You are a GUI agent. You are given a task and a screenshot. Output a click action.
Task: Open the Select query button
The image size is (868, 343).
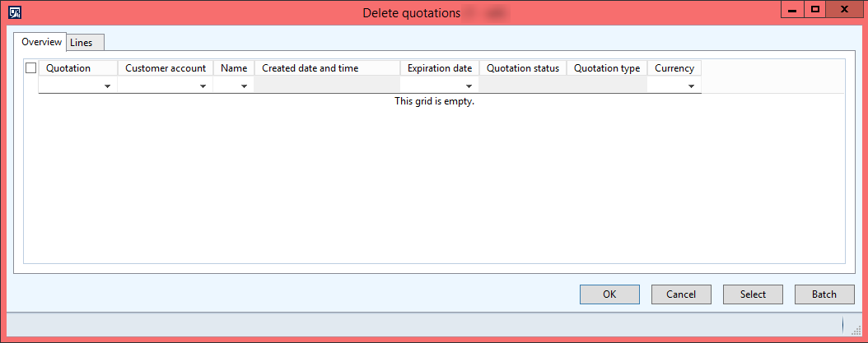[753, 294]
